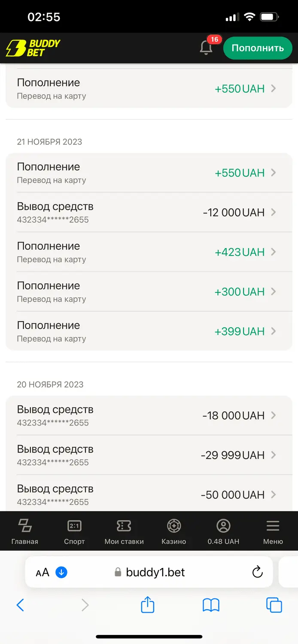
Task: Tap Safari share icon
Action: tap(147, 605)
